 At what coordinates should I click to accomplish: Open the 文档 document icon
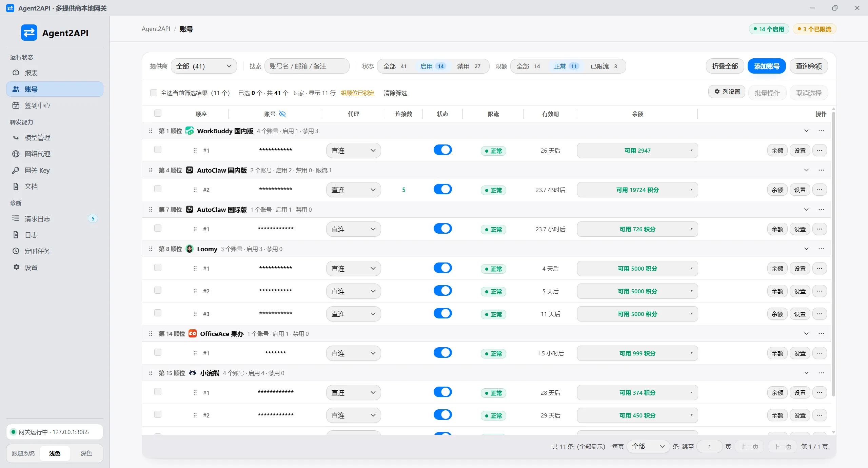16,187
